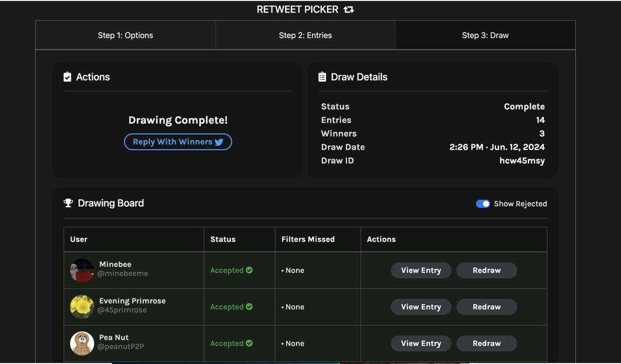The width and height of the screenshot is (621, 364).
Task: Click the Entries count 14
Action: tap(540, 120)
